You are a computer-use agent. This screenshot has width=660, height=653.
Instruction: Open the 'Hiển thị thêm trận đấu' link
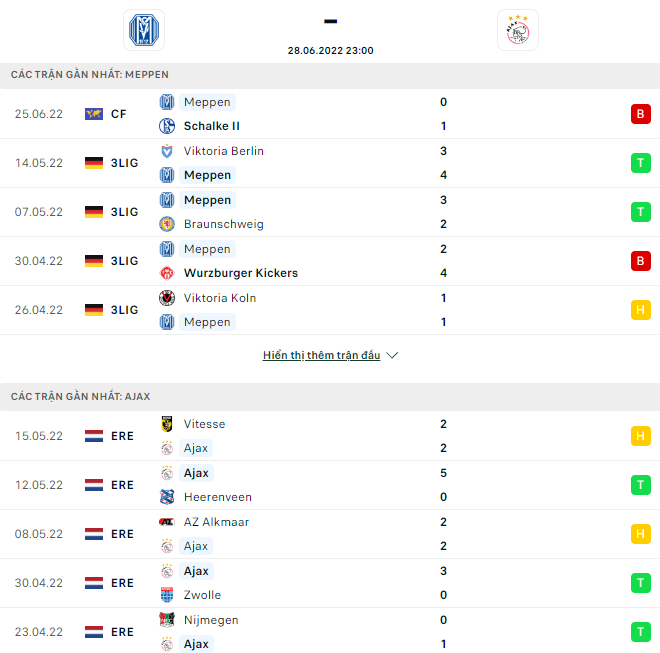tap(321, 356)
